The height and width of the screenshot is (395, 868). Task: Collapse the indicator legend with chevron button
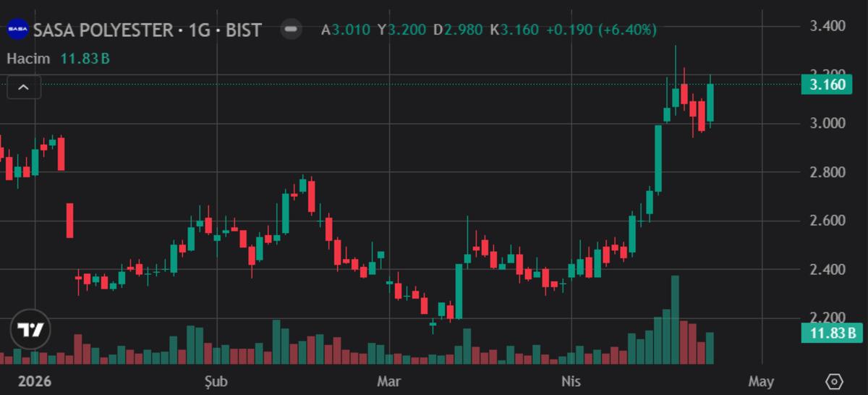click(x=24, y=88)
